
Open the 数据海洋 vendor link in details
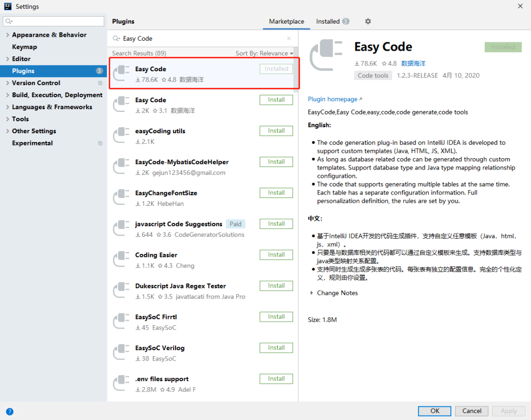click(413, 63)
